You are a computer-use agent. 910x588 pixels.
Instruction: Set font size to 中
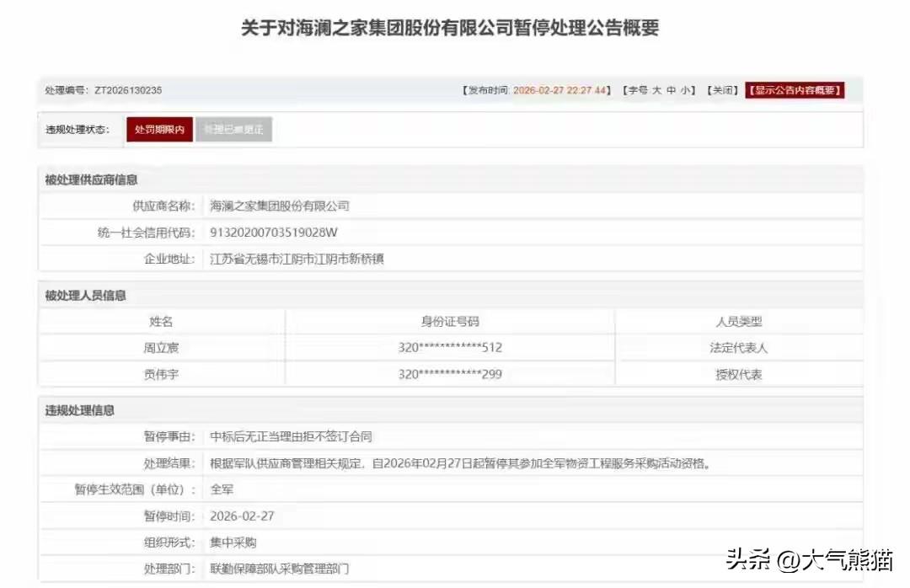click(672, 90)
